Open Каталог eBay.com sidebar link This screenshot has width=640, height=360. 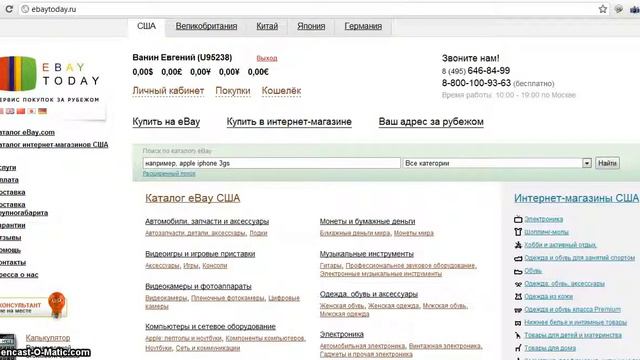tap(27, 132)
